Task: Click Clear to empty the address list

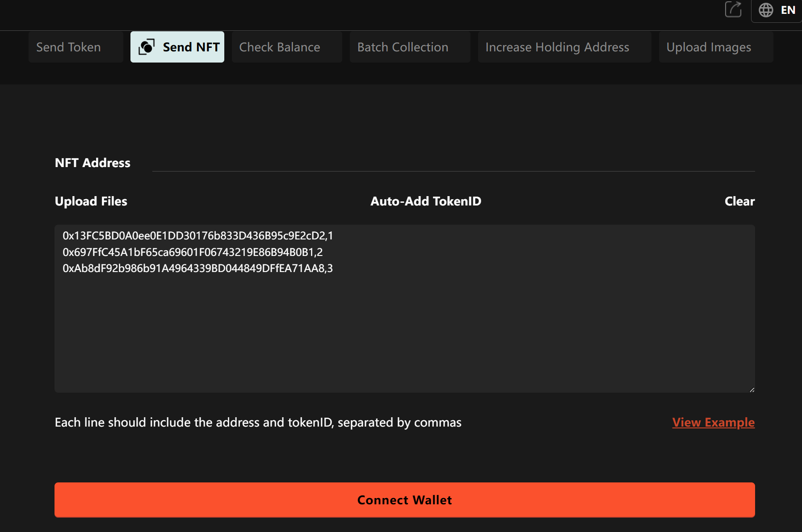Action: coord(739,201)
